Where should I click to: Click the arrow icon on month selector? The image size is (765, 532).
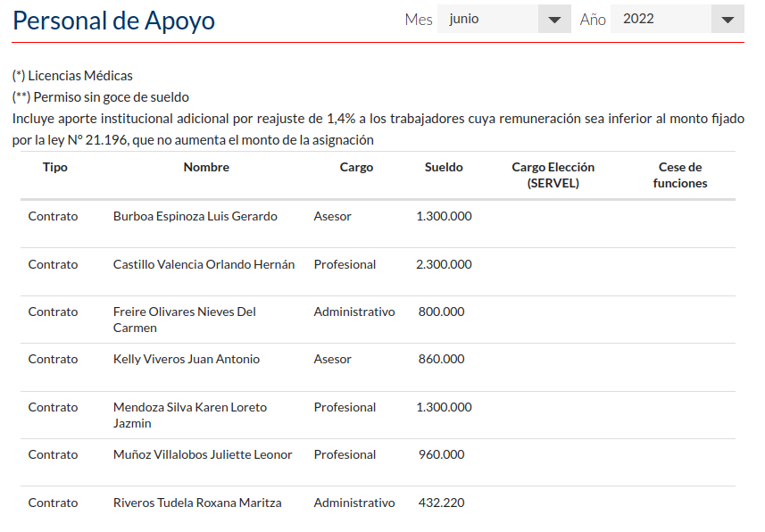click(x=555, y=20)
